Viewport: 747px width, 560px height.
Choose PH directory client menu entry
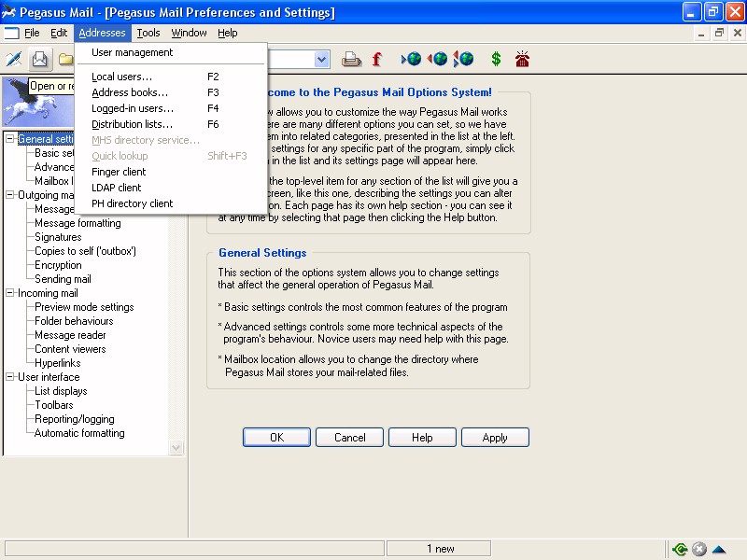(171, 203)
